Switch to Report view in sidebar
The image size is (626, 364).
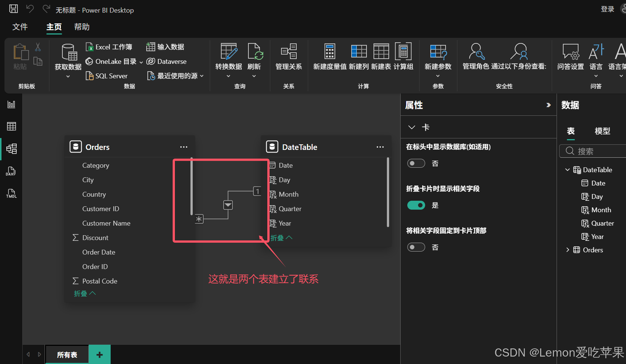pos(12,104)
